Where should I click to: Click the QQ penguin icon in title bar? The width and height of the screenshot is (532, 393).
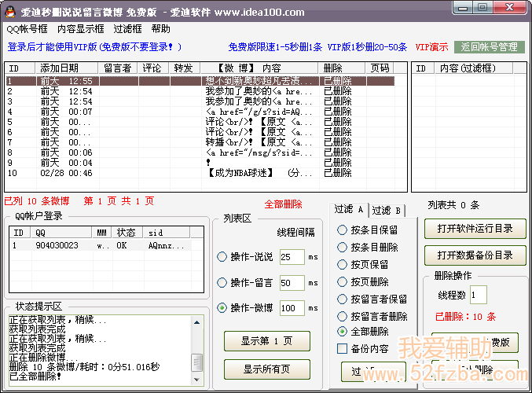10,13
